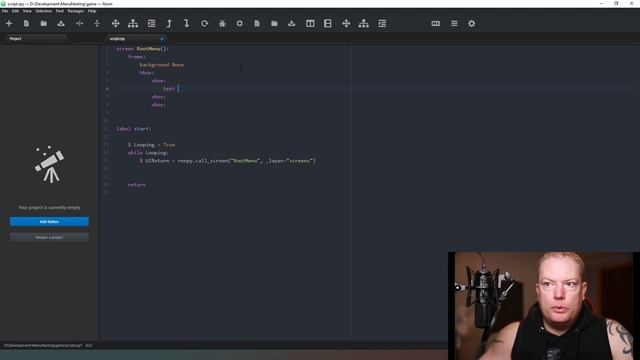Click the renpy.call_screen code line
The height and width of the screenshot is (360, 640).
point(227,161)
